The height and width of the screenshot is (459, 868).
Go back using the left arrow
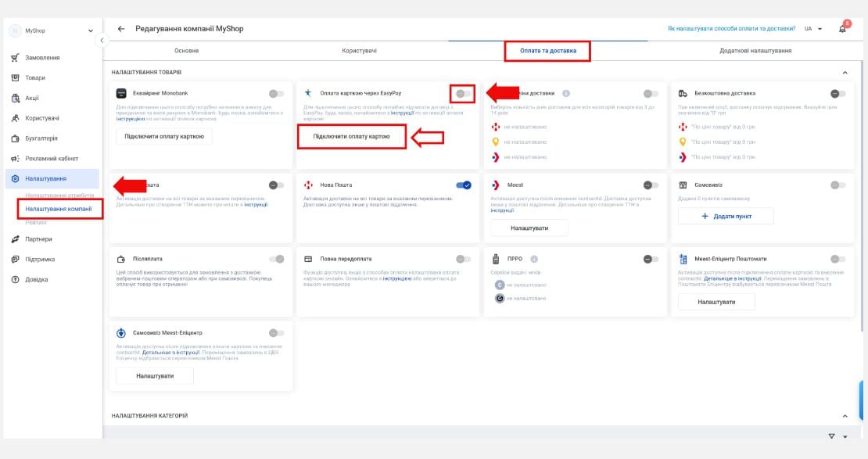(x=121, y=29)
